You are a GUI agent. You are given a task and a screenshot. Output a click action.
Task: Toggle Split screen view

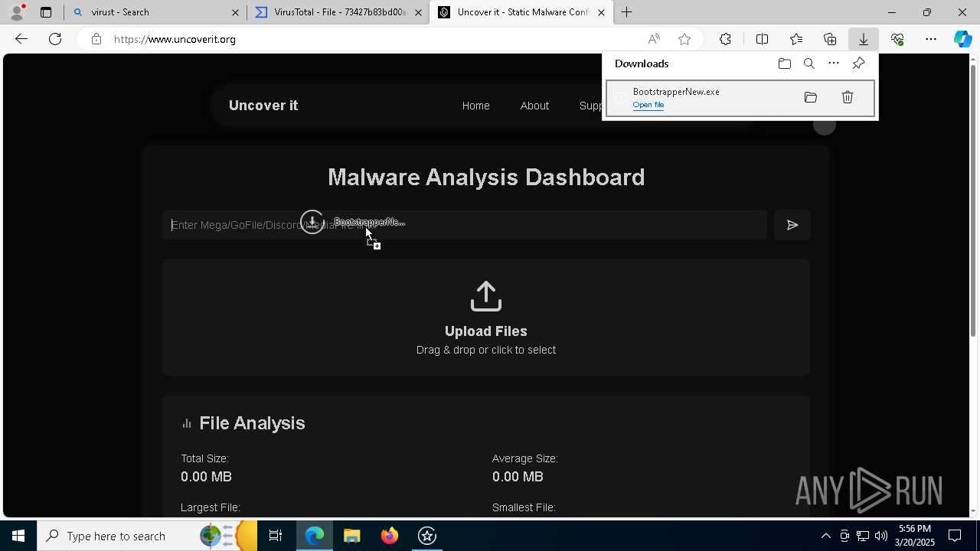click(x=762, y=39)
